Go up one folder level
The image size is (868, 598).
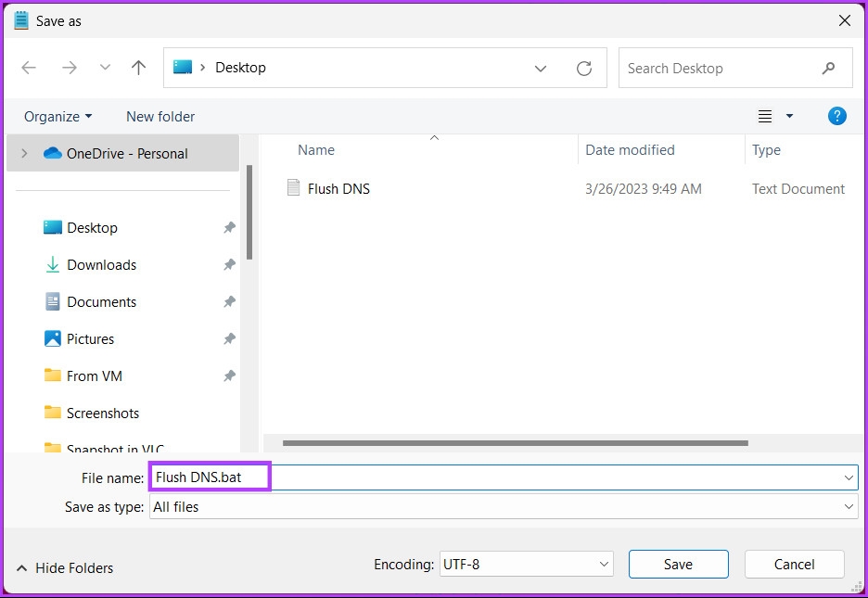[x=138, y=67]
